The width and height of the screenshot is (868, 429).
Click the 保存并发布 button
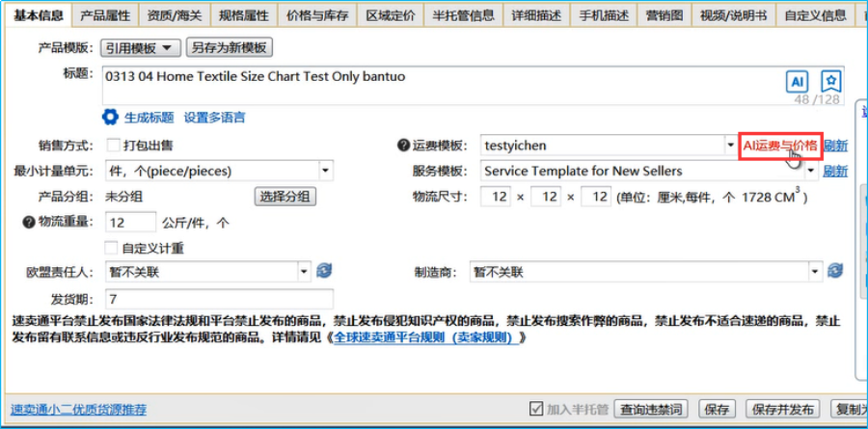pyautogui.click(x=782, y=410)
